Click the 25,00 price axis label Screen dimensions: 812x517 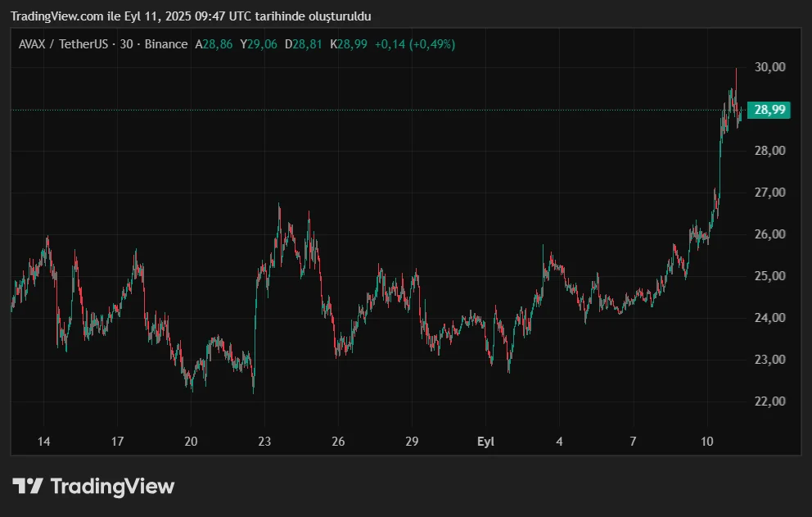tap(770, 276)
